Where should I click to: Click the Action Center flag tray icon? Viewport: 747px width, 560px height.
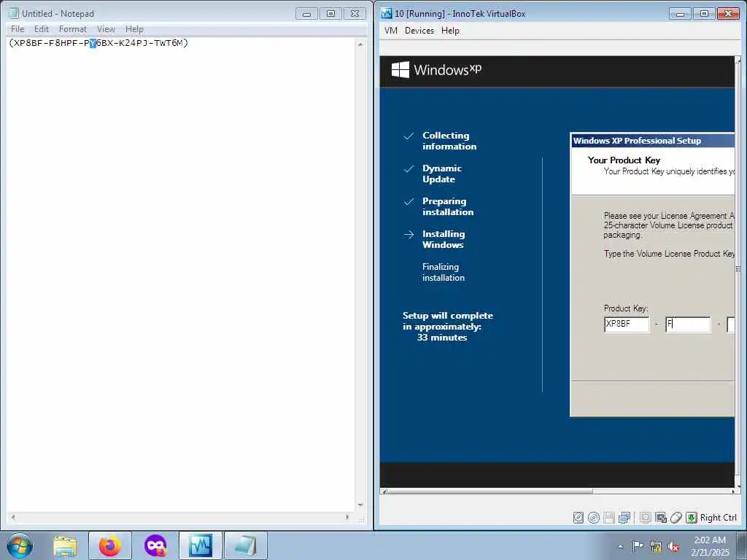coord(638,545)
